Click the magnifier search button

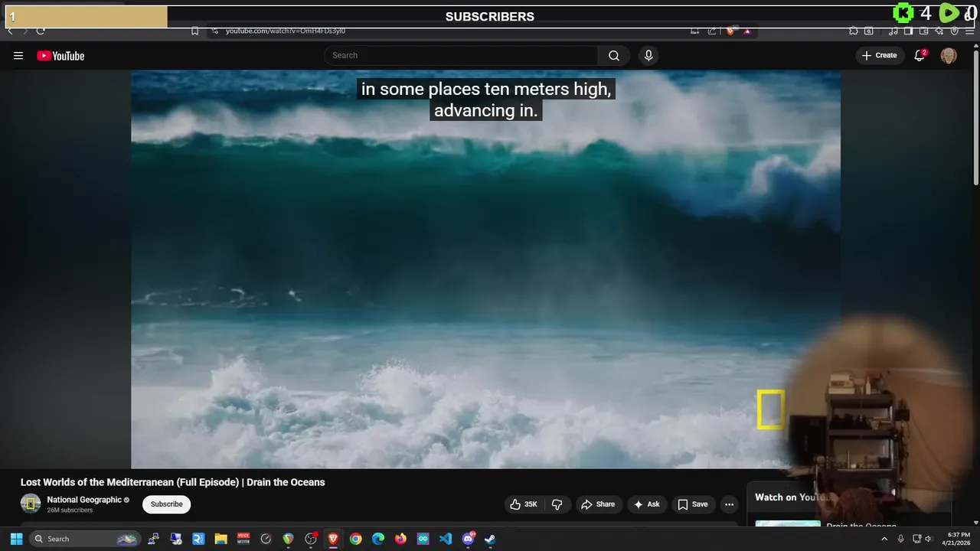614,55
